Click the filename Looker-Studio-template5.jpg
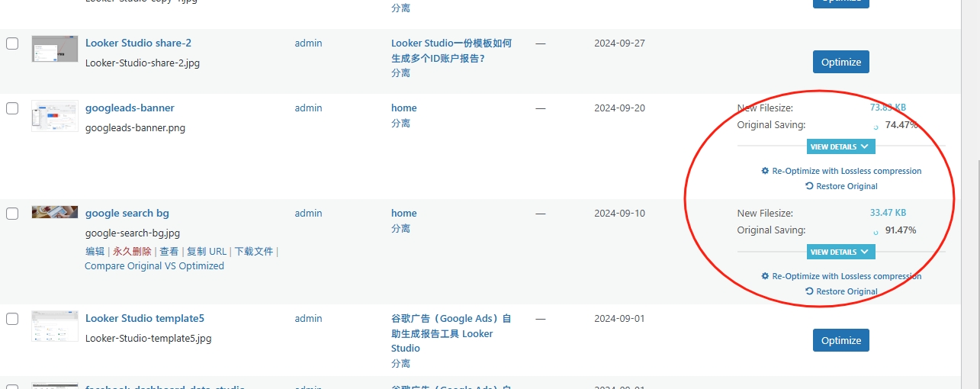The height and width of the screenshot is (389, 980). [x=149, y=339]
